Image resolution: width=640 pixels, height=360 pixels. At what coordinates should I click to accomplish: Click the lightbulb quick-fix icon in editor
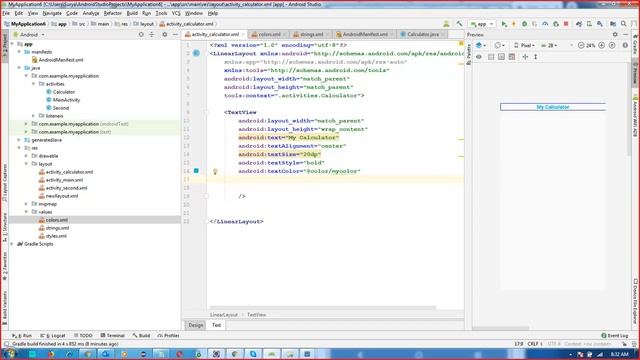(x=215, y=171)
